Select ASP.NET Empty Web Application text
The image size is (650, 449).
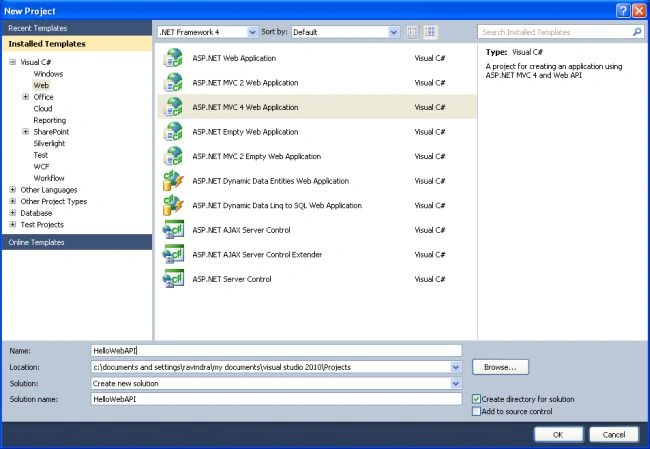[x=245, y=132]
